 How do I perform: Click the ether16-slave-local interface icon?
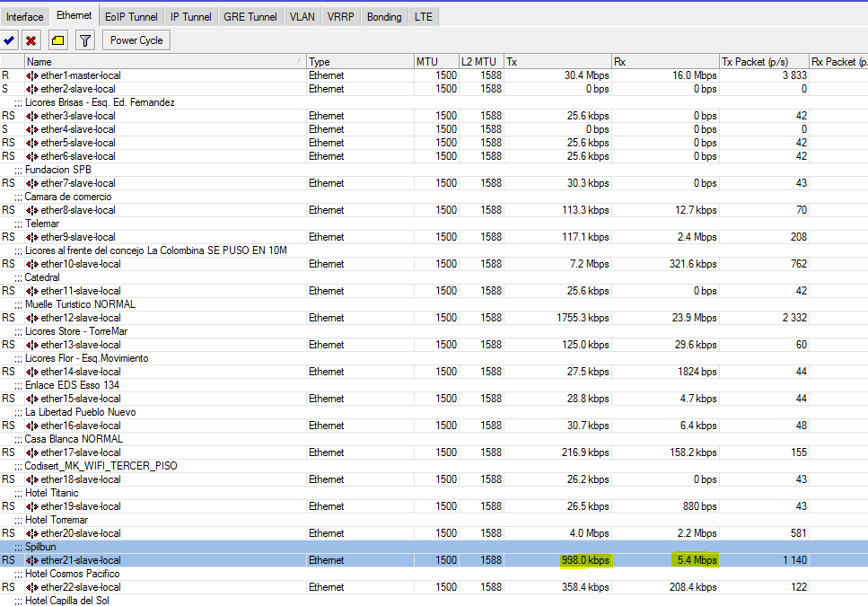click(32, 426)
